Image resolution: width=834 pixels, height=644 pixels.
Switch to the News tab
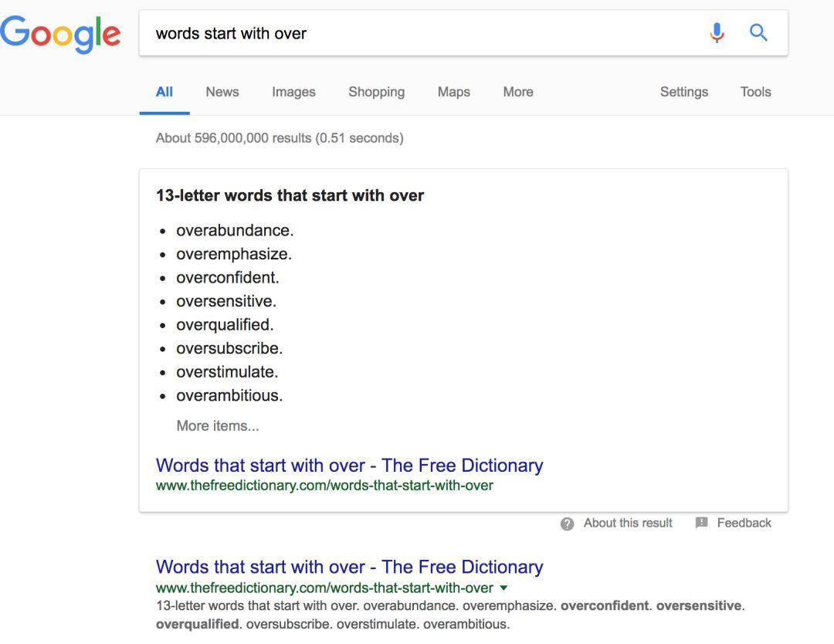point(222,92)
